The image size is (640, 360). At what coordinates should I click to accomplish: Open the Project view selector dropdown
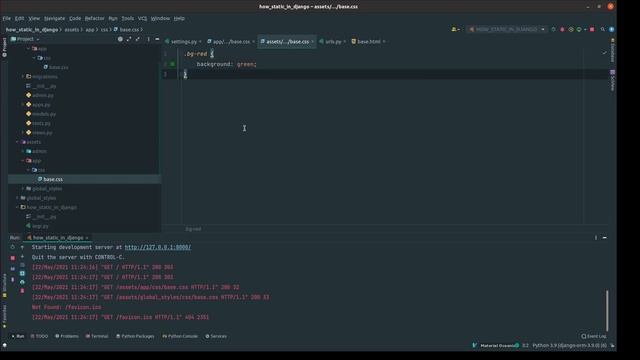click(x=25, y=39)
